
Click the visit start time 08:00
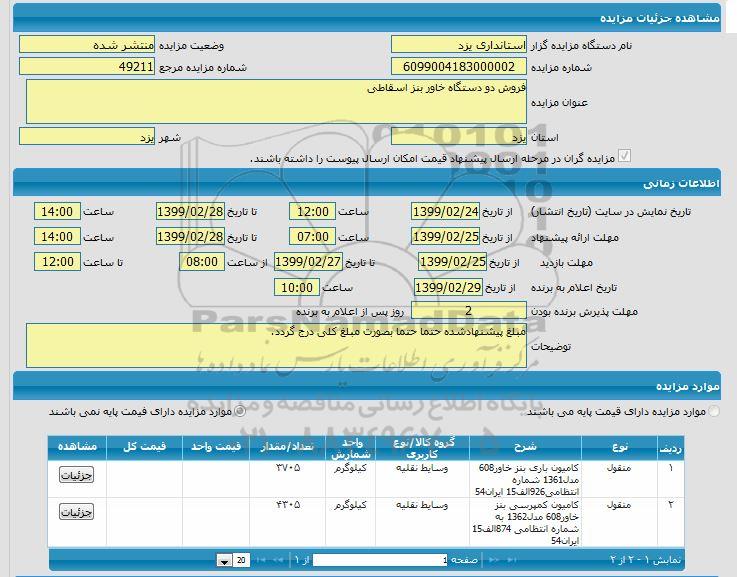tap(202, 262)
